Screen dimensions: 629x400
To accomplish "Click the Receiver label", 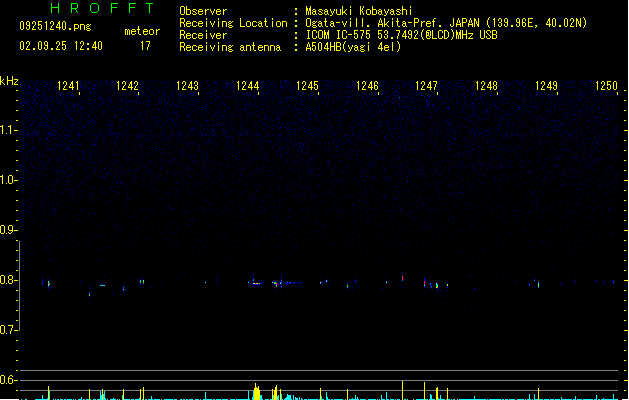I will 203,35.
